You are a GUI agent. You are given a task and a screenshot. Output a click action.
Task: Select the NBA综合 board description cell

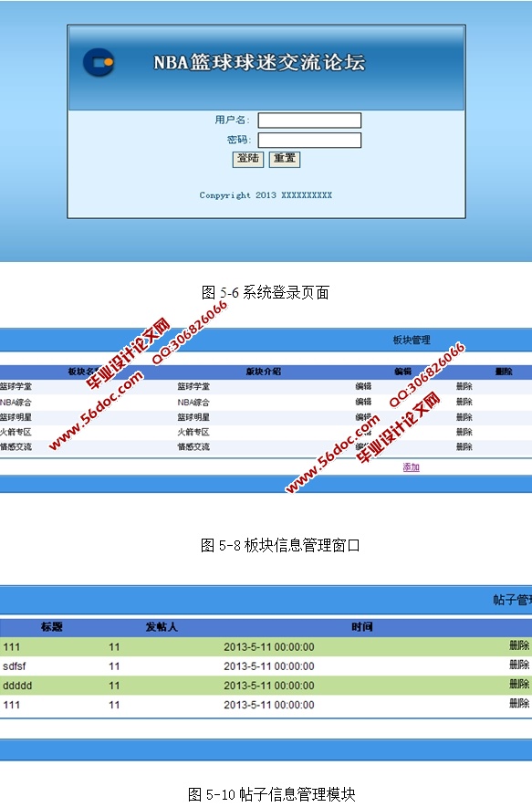[x=193, y=403]
